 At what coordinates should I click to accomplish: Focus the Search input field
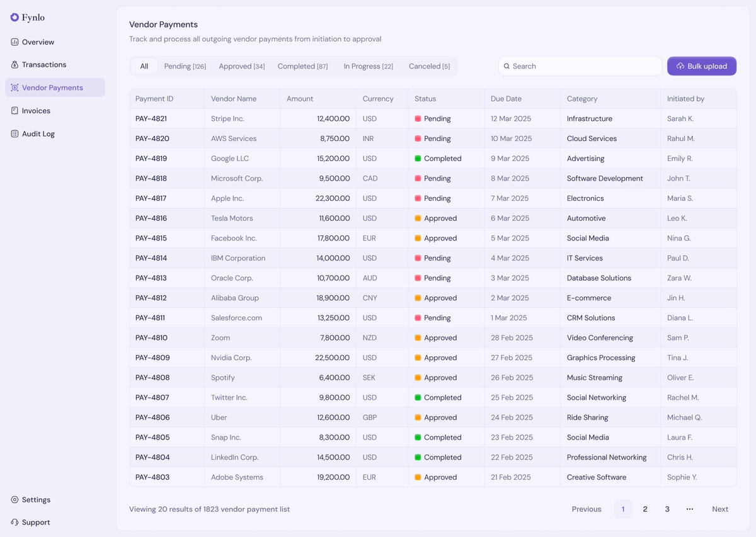580,66
